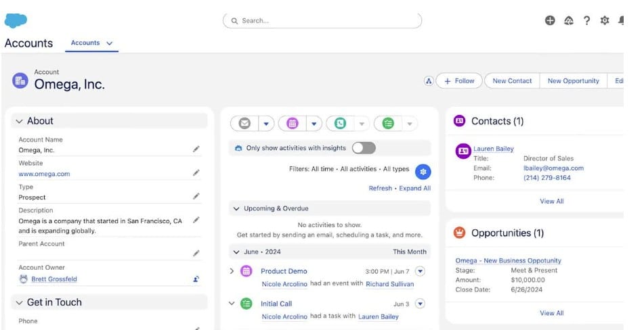Open Richard Sullivan link
The image size is (644, 330).
(390, 284)
